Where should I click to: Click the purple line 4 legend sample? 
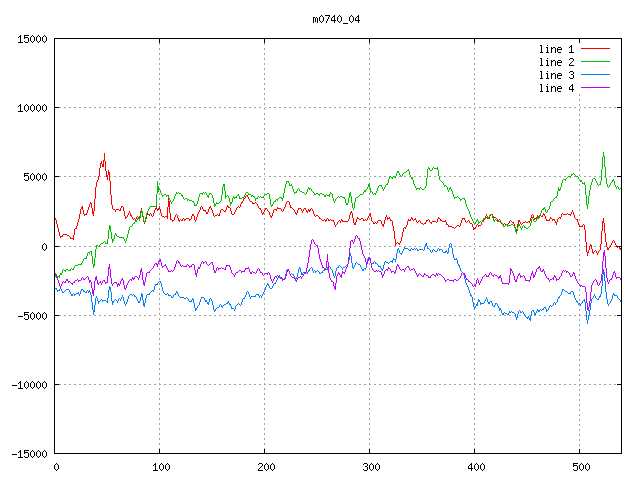click(x=595, y=88)
